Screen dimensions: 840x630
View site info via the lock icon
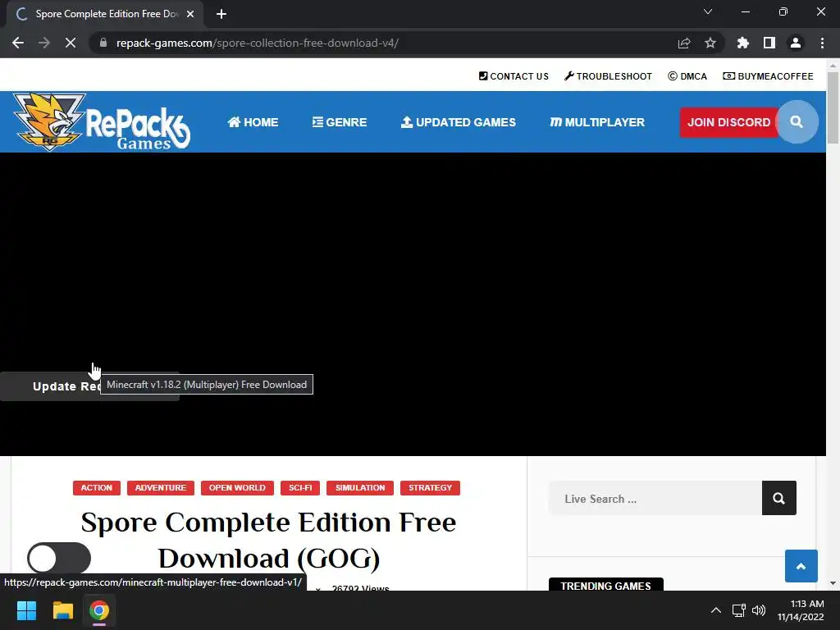click(x=103, y=43)
